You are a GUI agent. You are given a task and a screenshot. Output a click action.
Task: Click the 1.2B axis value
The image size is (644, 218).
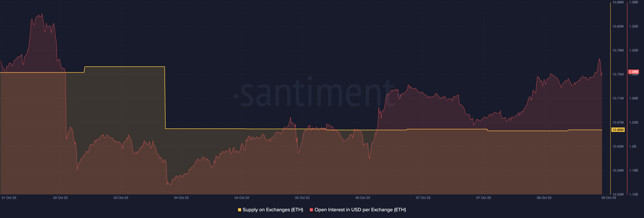(x=632, y=146)
